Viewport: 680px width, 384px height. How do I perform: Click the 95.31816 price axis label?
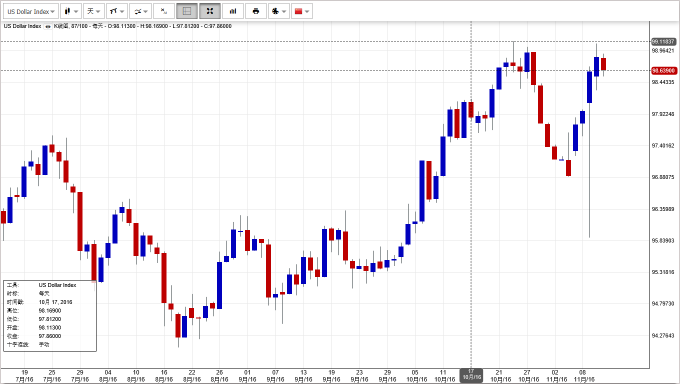coord(663,272)
